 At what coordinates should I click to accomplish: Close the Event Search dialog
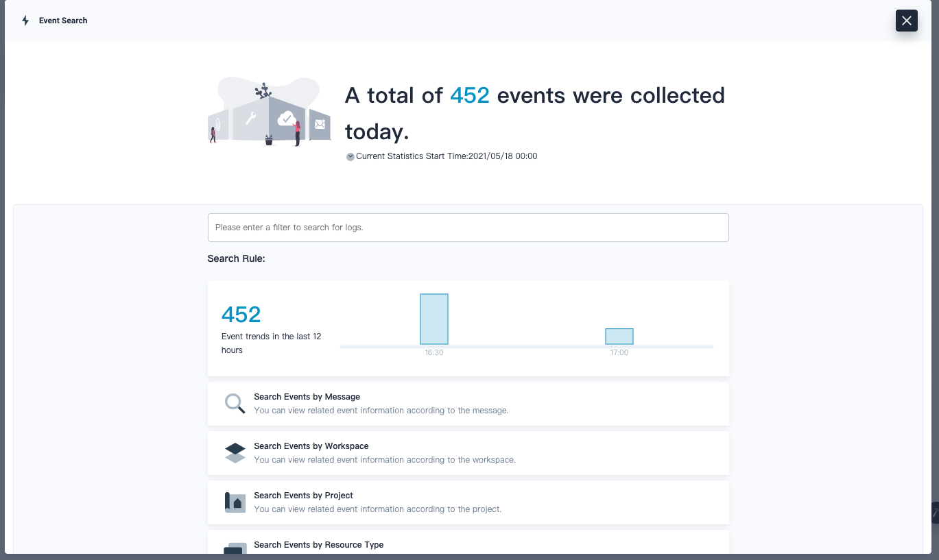pyautogui.click(x=906, y=21)
